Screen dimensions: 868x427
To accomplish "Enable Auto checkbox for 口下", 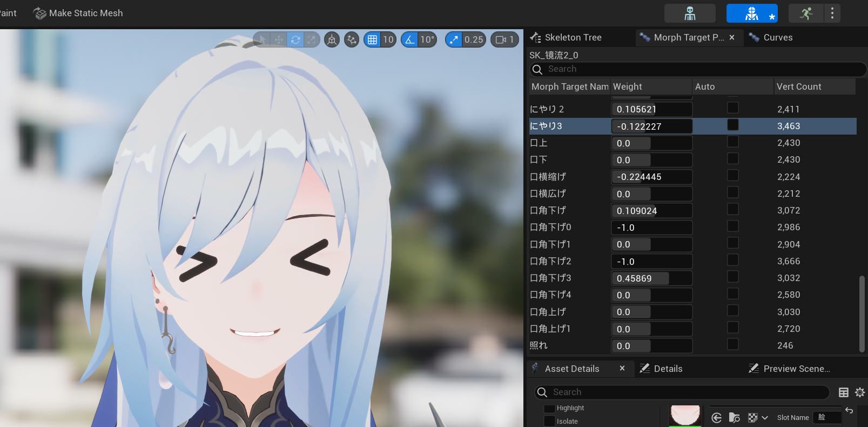I will pyautogui.click(x=733, y=158).
